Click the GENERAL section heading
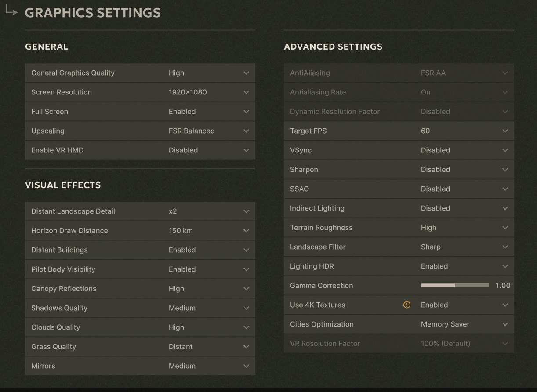This screenshot has width=537, height=392. pyautogui.click(x=47, y=47)
